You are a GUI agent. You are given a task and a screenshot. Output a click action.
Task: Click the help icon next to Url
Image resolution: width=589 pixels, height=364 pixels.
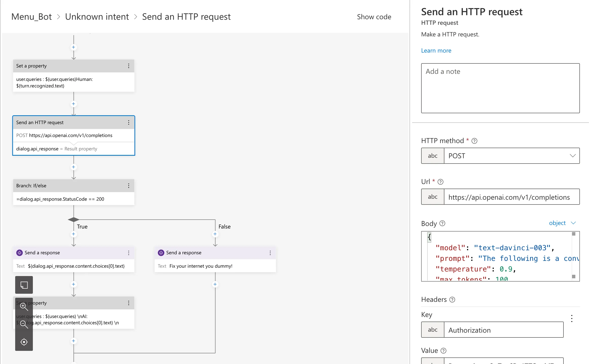tap(440, 182)
